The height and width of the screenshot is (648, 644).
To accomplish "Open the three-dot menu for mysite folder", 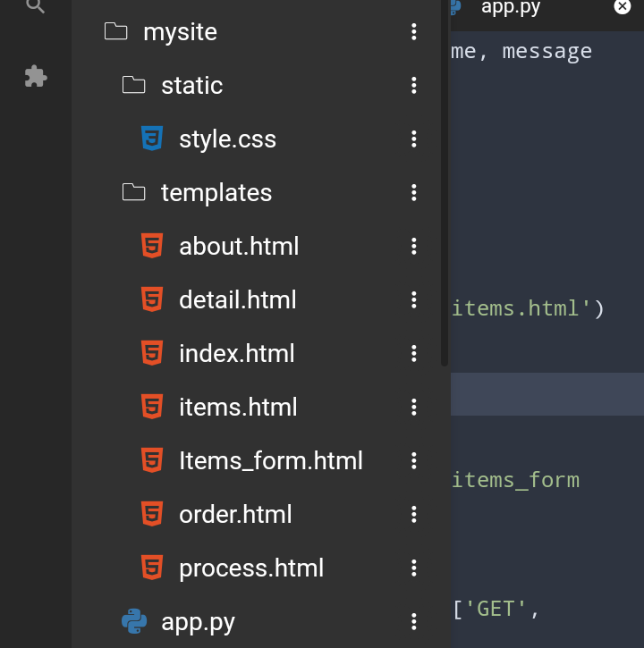I will coord(413,32).
